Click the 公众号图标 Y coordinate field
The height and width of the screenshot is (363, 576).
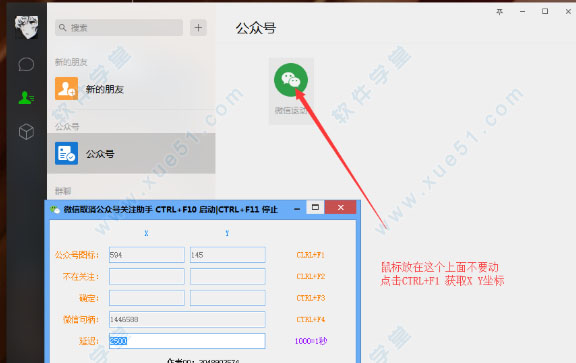pos(228,255)
